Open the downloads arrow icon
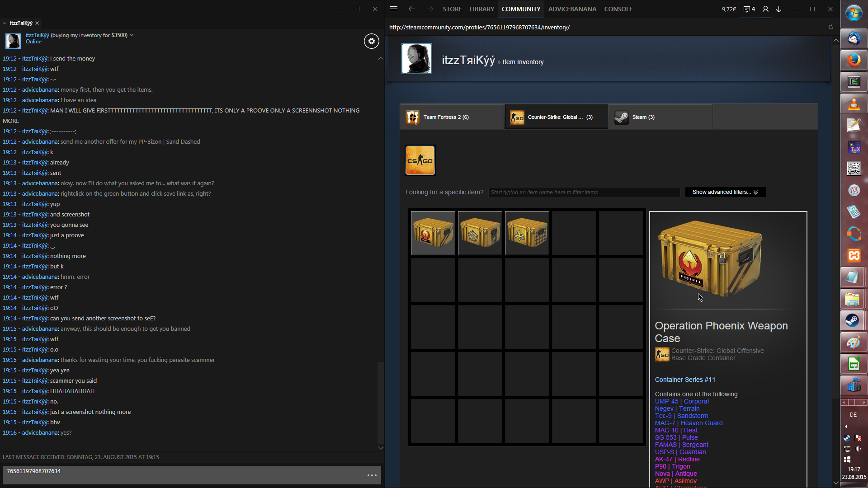The width and height of the screenshot is (868, 488). point(779,9)
